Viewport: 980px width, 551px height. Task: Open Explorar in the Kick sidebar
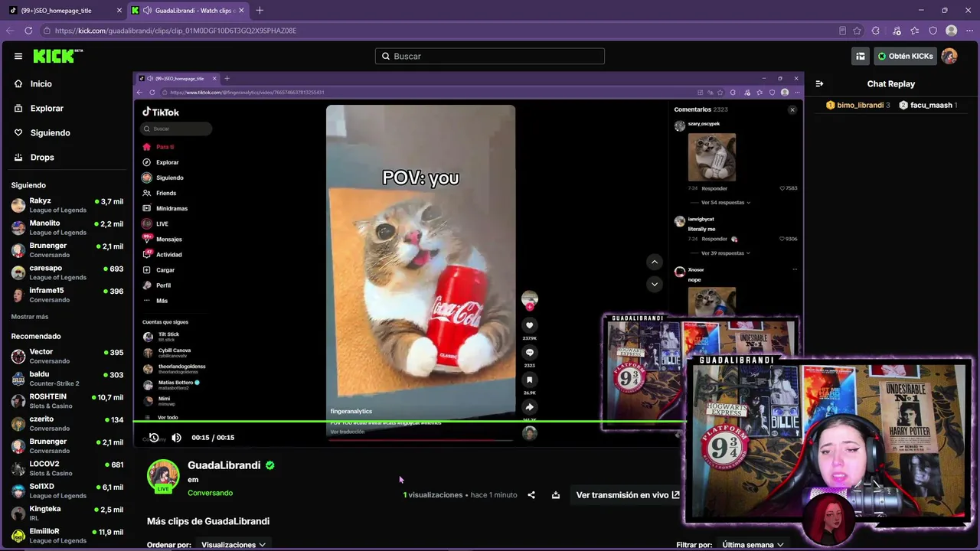(47, 109)
